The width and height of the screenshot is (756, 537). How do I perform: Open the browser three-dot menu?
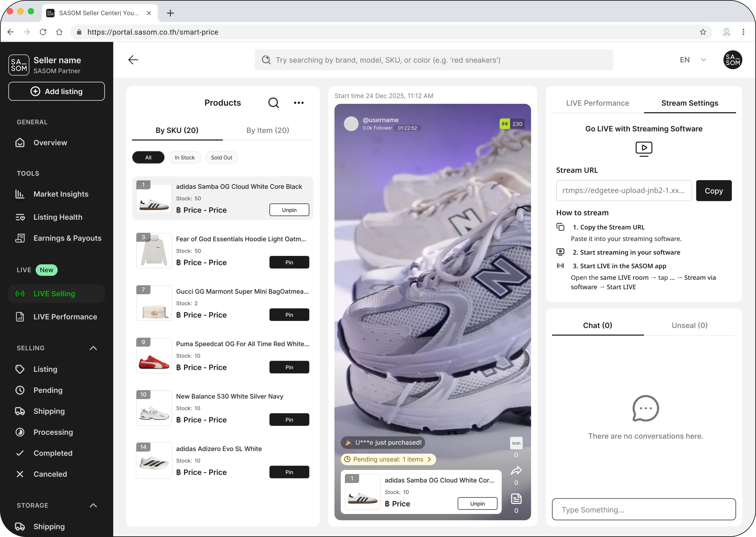click(743, 32)
